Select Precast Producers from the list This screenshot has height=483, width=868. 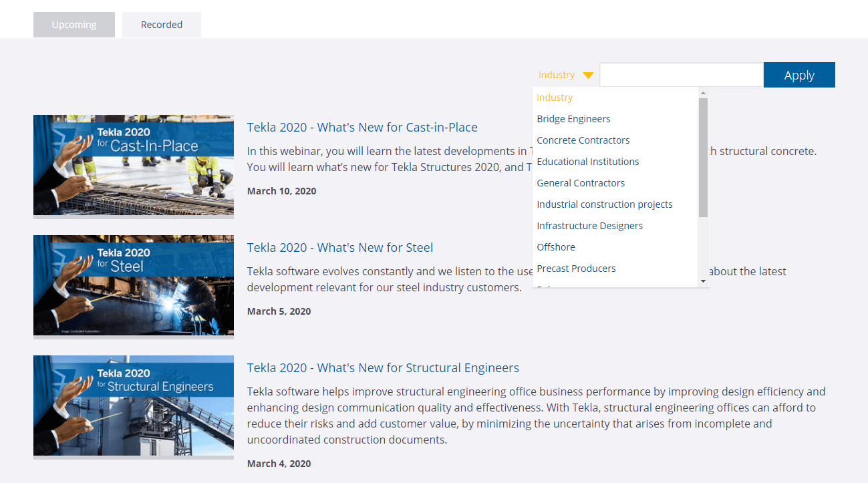615,269
